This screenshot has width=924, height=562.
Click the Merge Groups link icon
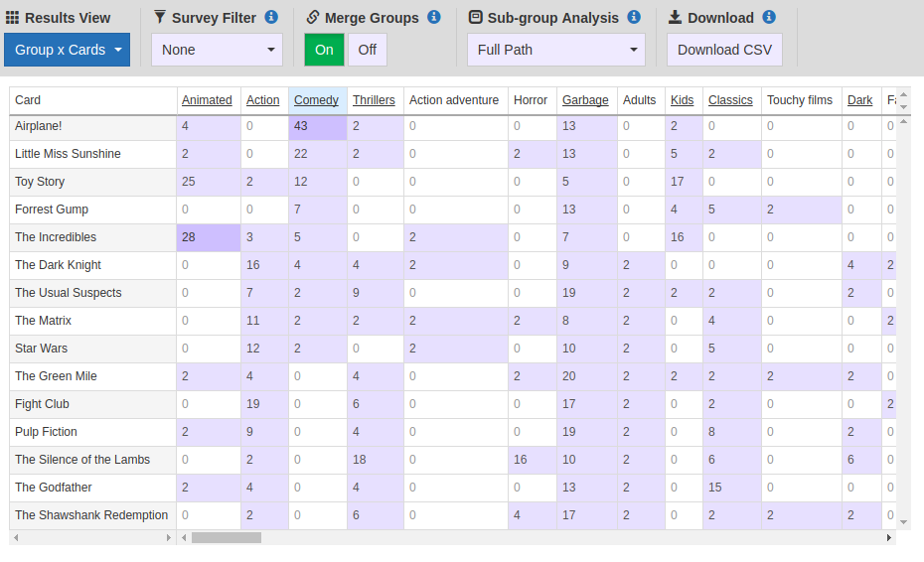coord(313,17)
